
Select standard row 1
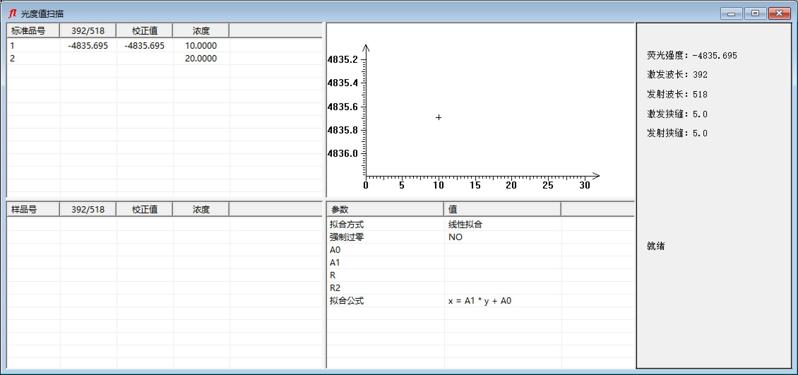pos(165,46)
